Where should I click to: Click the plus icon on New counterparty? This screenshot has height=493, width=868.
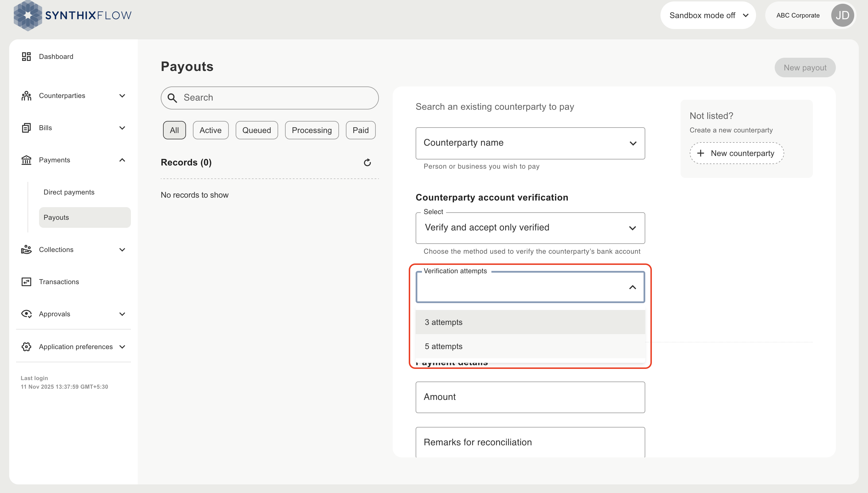pyautogui.click(x=701, y=153)
